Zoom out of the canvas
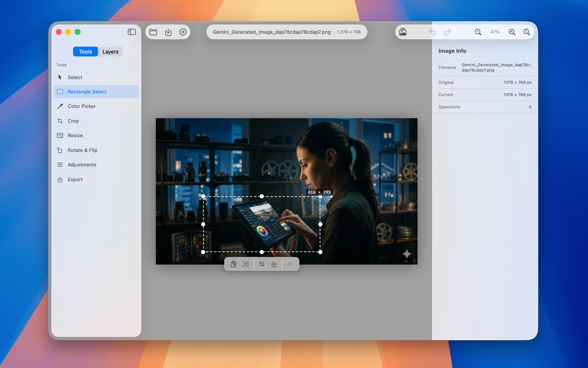Viewport: 588px width, 368px height. coord(478,32)
